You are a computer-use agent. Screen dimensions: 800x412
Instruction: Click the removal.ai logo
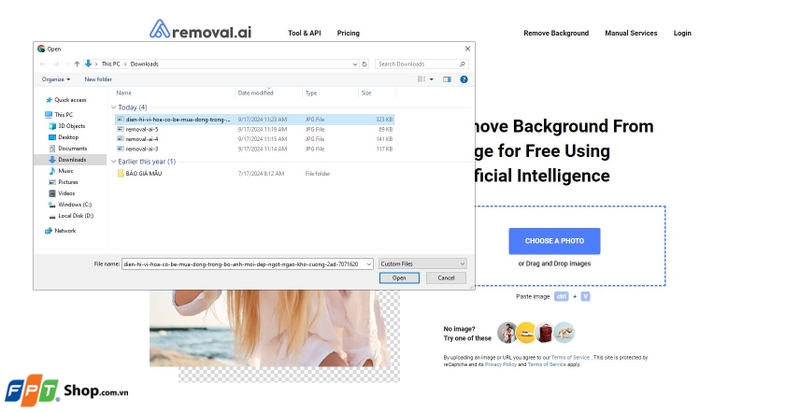(x=201, y=31)
